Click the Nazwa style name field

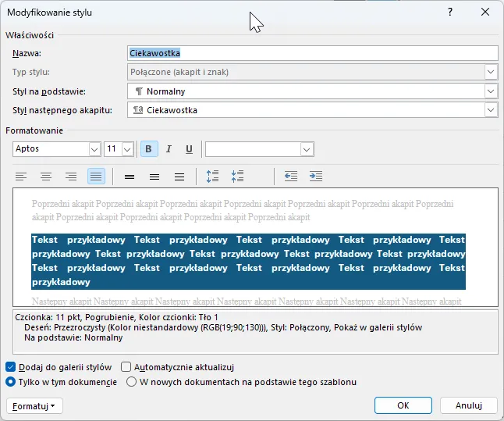tap(312, 53)
